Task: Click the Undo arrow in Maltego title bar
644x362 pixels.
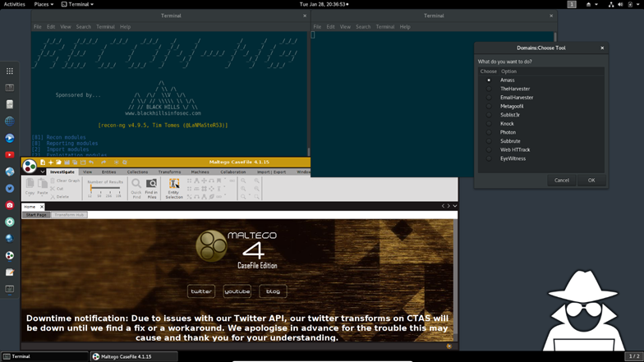Action: pos(91,163)
